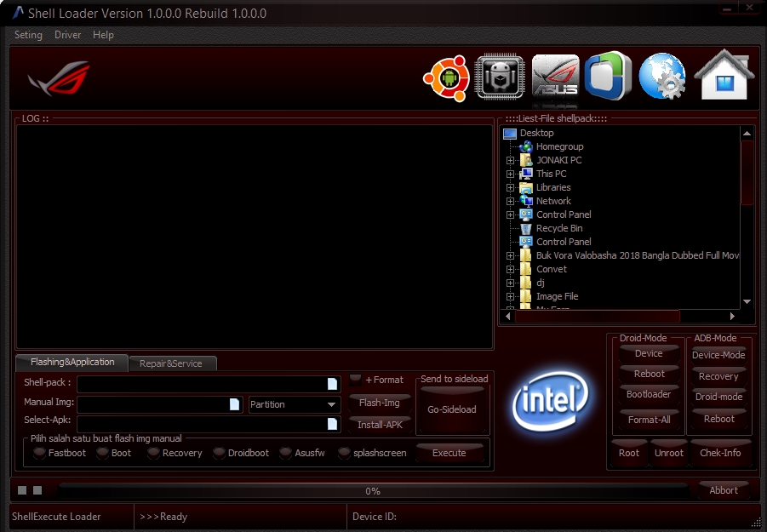The height and width of the screenshot is (532, 767).
Task: Open the Android chip processor icon
Action: 500,77
